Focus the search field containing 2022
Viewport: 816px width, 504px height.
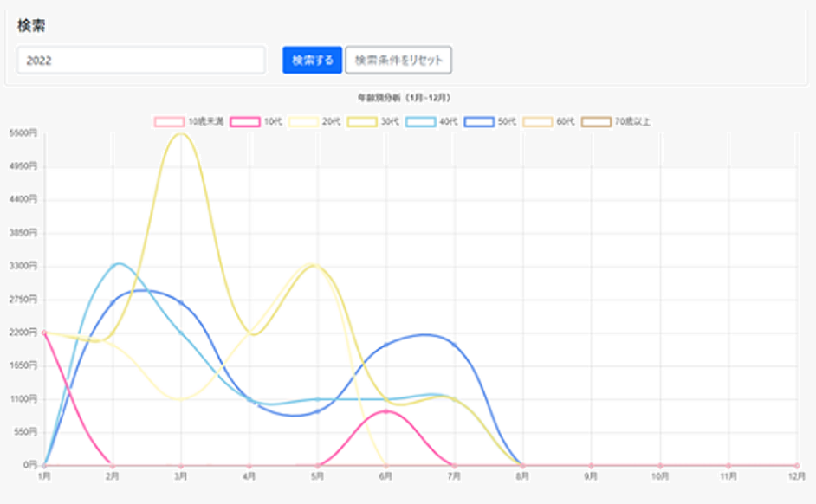point(141,61)
